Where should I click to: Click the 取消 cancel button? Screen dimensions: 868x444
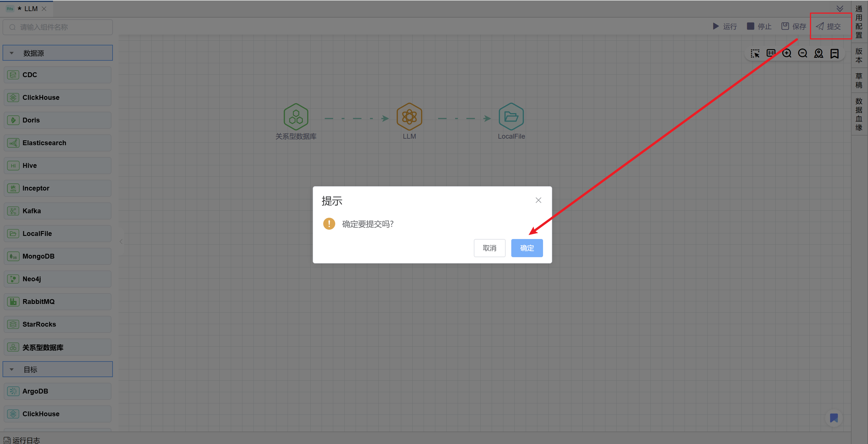tap(489, 248)
